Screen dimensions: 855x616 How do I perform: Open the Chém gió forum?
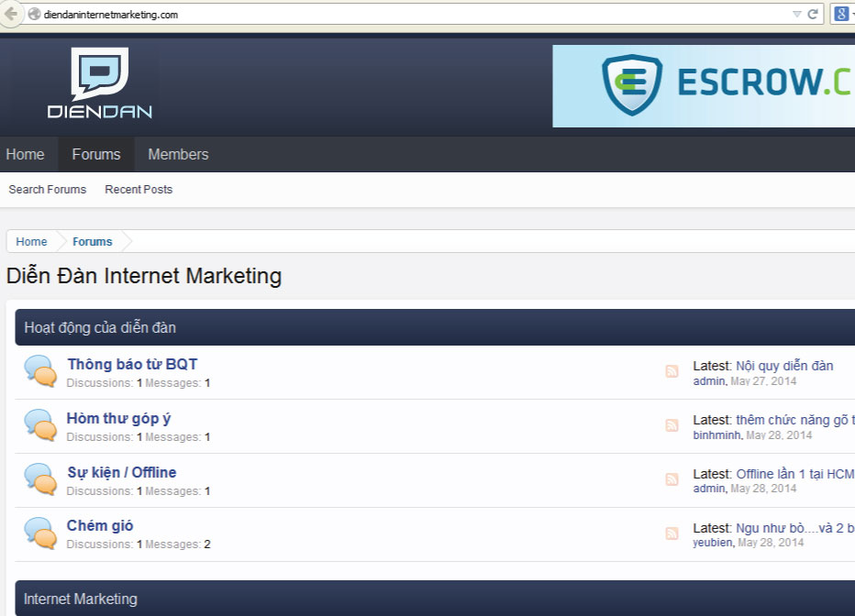pyautogui.click(x=100, y=525)
